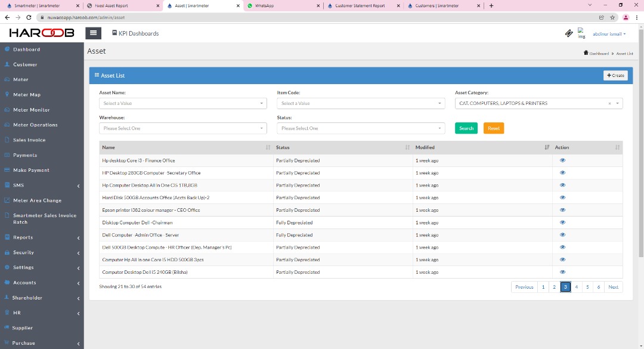Viewport: 644px width, 349px height.
Task: Go to Next page of assets
Action: pyautogui.click(x=613, y=287)
